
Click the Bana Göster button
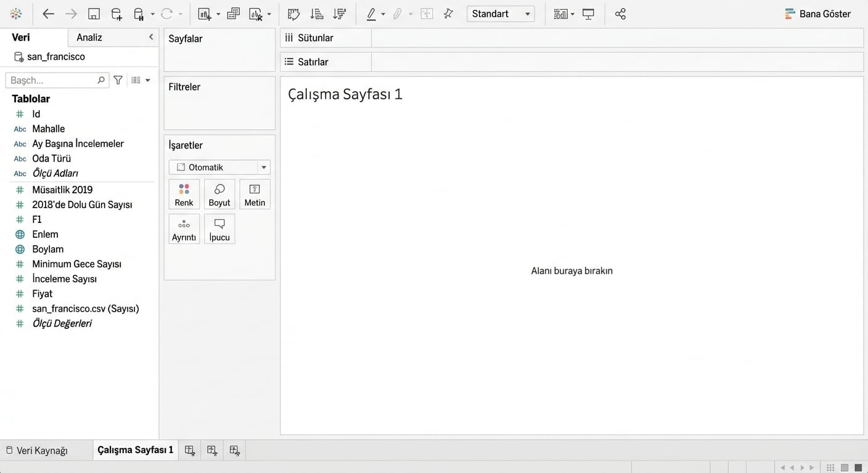(x=817, y=14)
